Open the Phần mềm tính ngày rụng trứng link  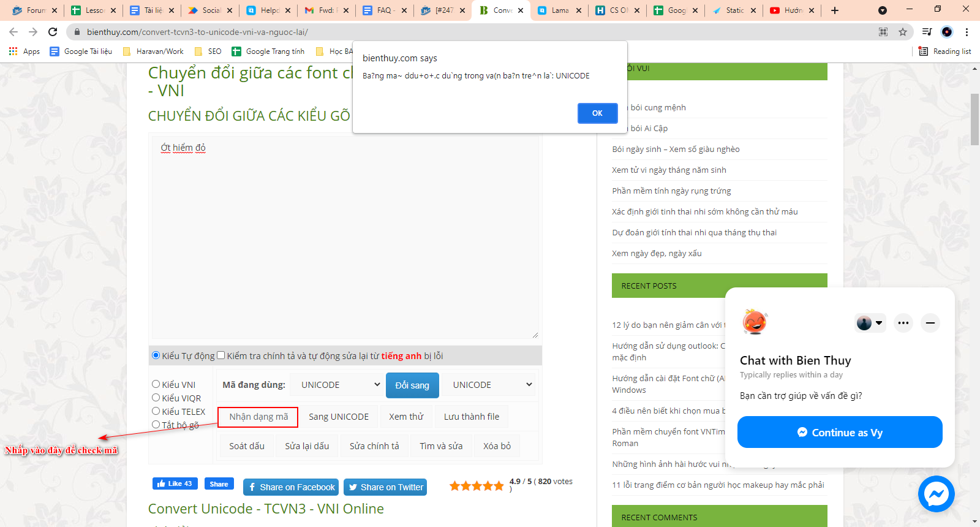[671, 191]
